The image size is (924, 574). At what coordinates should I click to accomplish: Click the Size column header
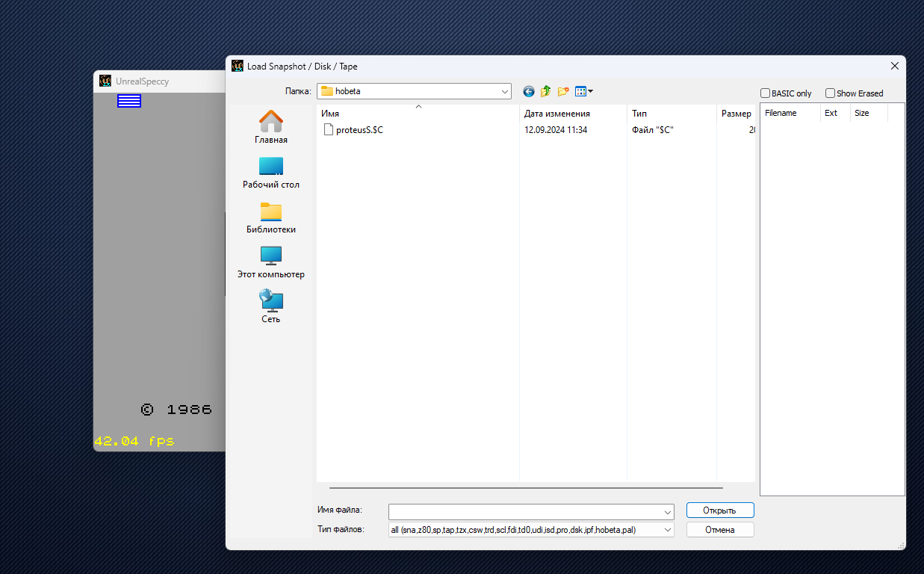pos(869,114)
